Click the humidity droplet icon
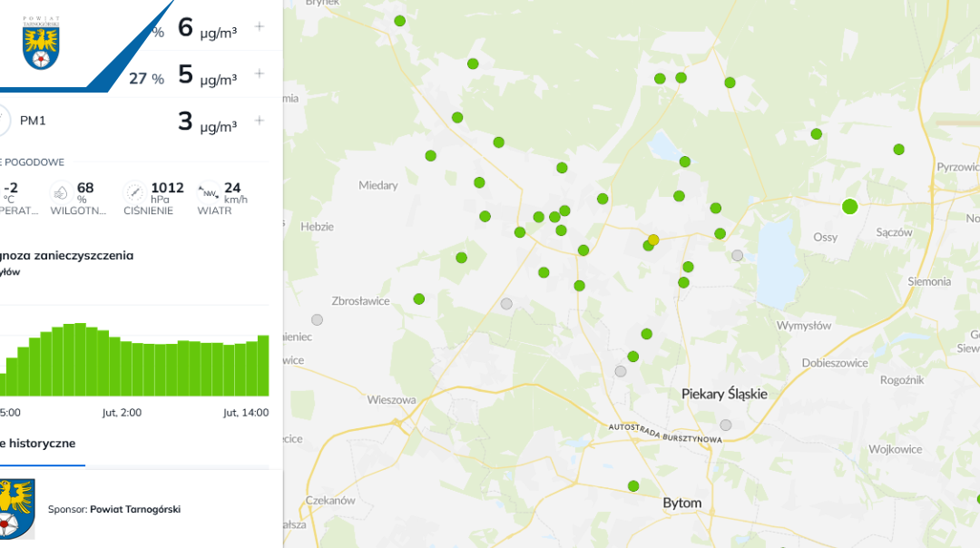This screenshot has width=980, height=548. click(60, 193)
